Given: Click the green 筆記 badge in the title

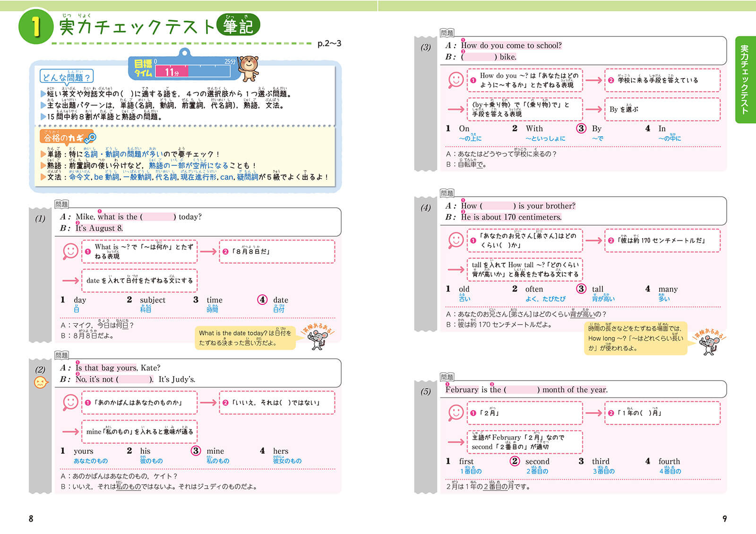Looking at the screenshot, I should pyautogui.click(x=238, y=26).
